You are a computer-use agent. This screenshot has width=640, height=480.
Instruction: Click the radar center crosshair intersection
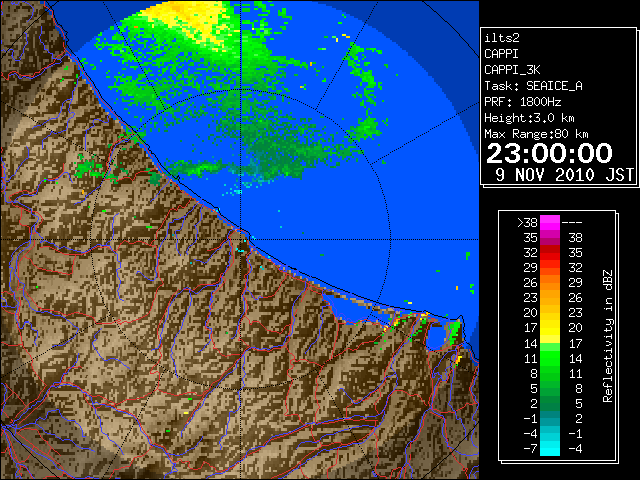241,239
